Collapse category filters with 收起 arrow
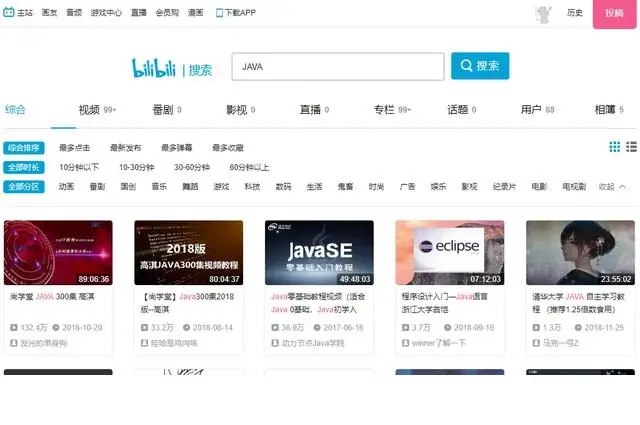640x425 pixels. tap(612, 187)
